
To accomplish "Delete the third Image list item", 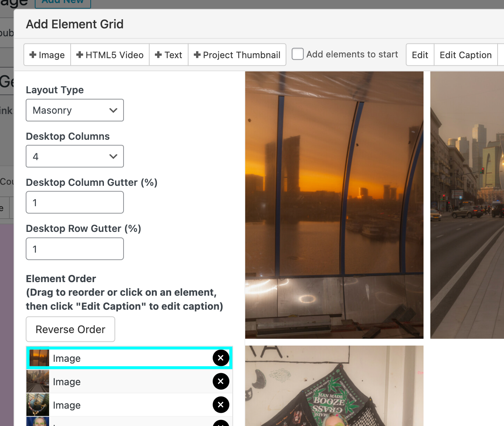I will [x=221, y=405].
